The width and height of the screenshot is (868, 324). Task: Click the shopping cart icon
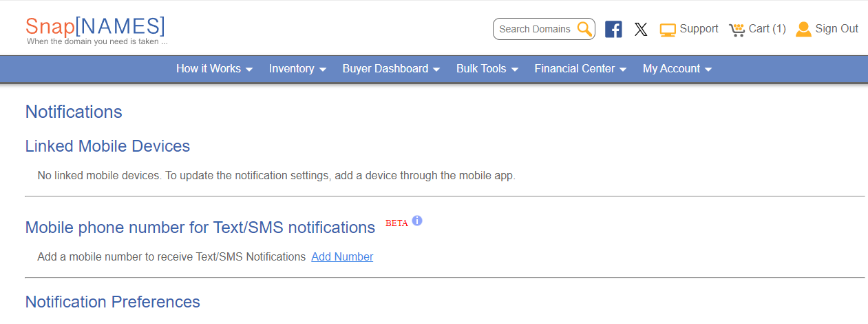[x=737, y=30]
